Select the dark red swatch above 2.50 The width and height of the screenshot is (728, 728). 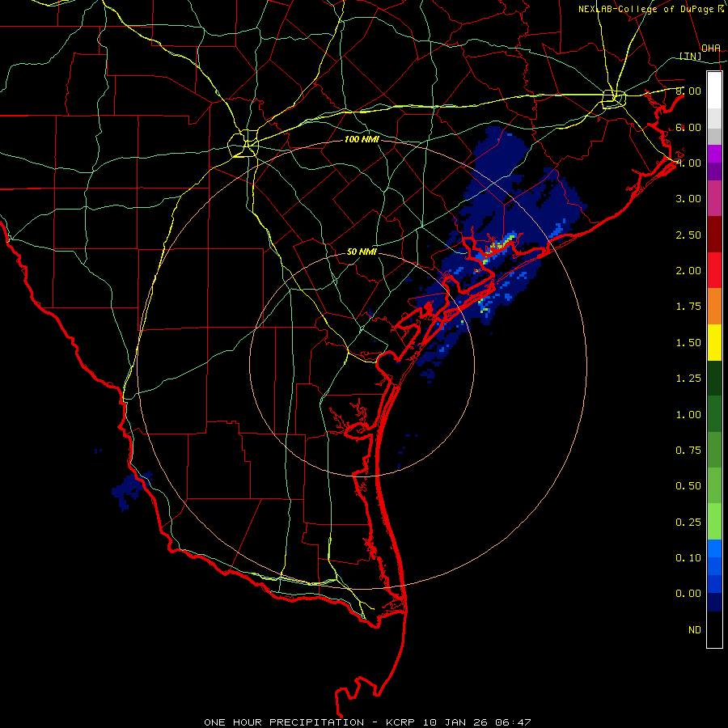click(714, 235)
